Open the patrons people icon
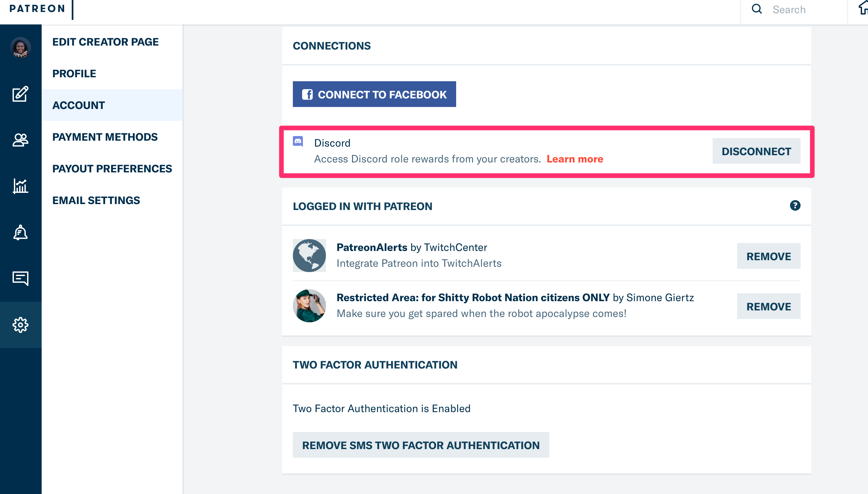The width and height of the screenshot is (868, 494). coord(20,140)
